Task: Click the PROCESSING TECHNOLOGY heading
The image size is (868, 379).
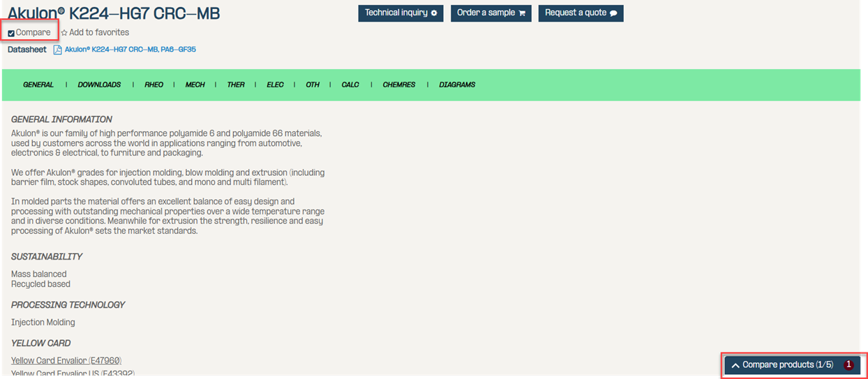Action: (x=68, y=305)
